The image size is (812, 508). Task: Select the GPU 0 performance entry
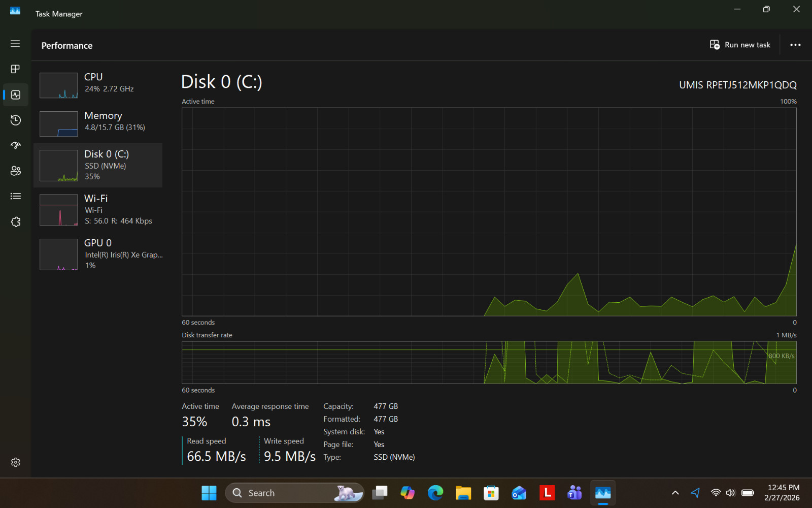98,254
